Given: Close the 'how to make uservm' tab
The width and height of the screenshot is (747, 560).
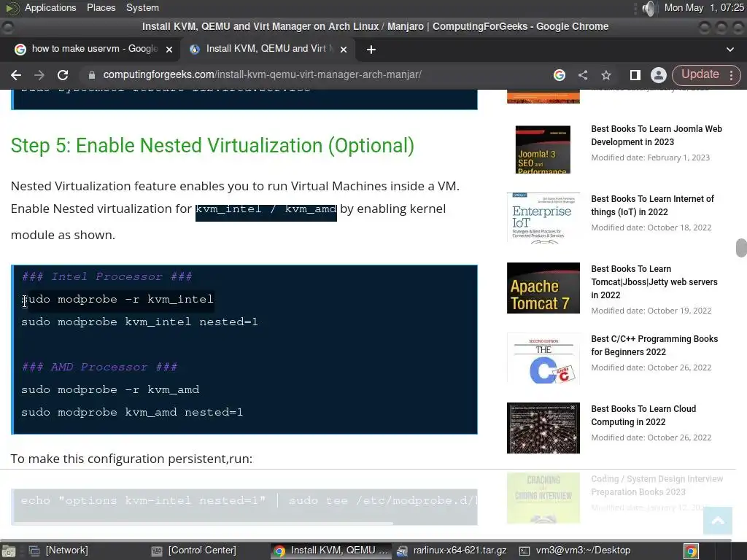Looking at the screenshot, I should [x=169, y=49].
